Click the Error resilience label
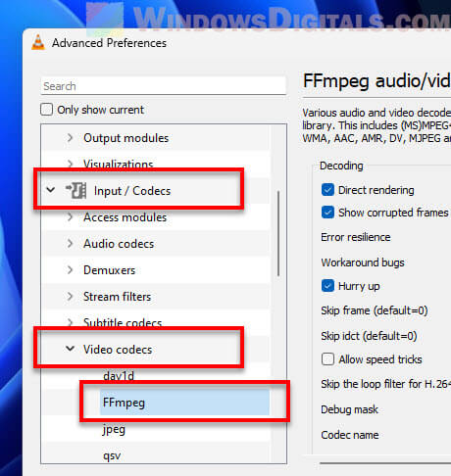 (x=356, y=237)
